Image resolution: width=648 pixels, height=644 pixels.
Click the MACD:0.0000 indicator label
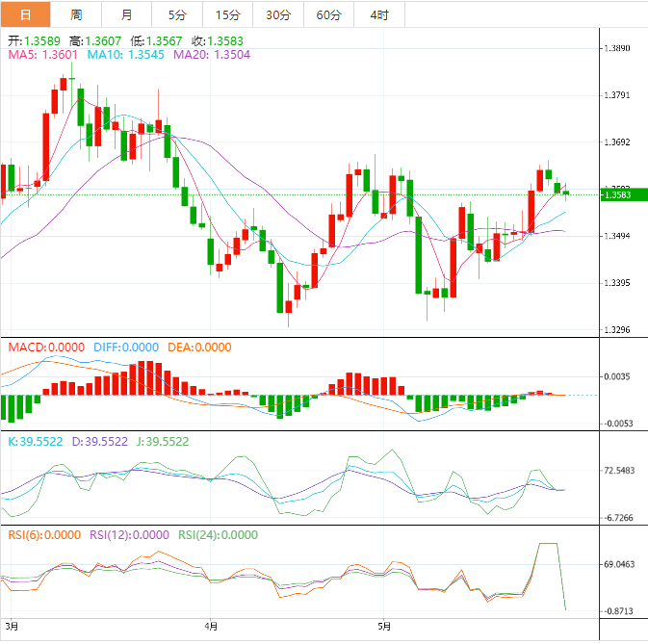(x=46, y=347)
